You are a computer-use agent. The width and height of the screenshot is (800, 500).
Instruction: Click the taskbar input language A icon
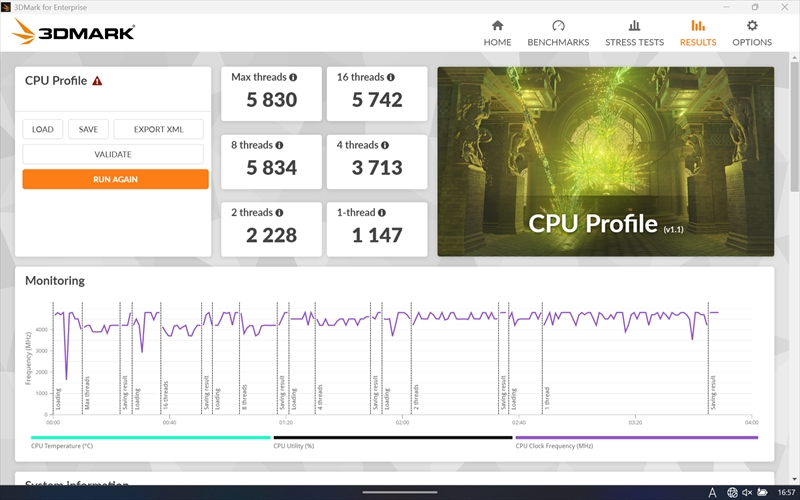pyautogui.click(x=712, y=492)
